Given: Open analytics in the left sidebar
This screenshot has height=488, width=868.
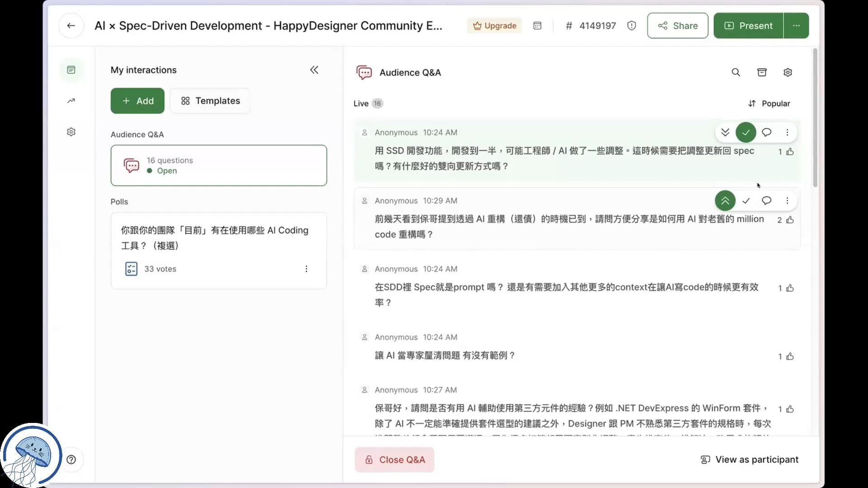Looking at the screenshot, I should click(x=71, y=101).
